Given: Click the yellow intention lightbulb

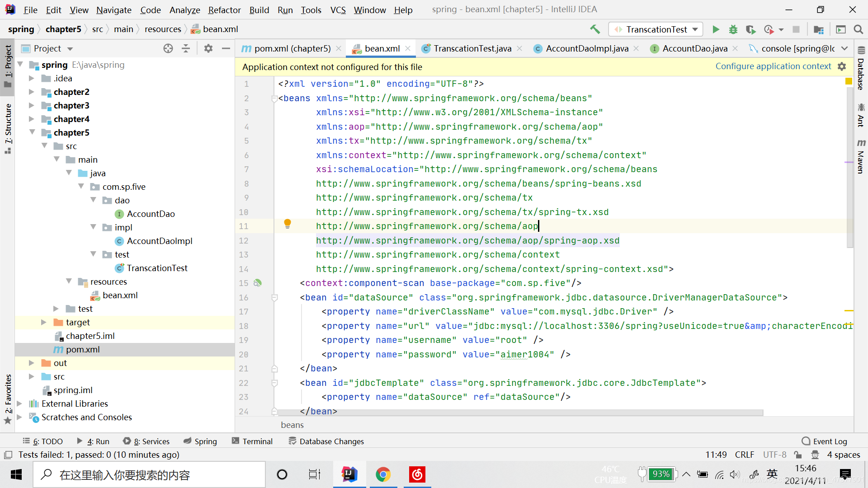Looking at the screenshot, I should (288, 224).
